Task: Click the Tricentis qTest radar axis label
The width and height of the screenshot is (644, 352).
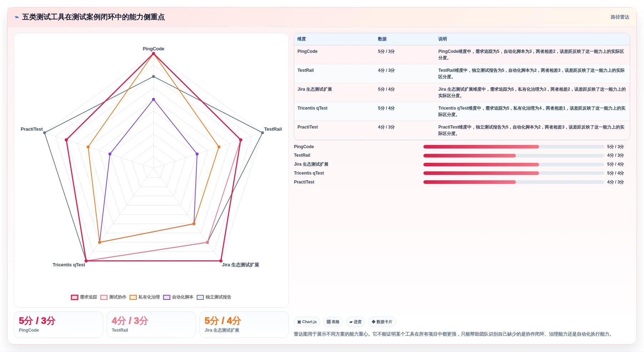Action: point(69,265)
